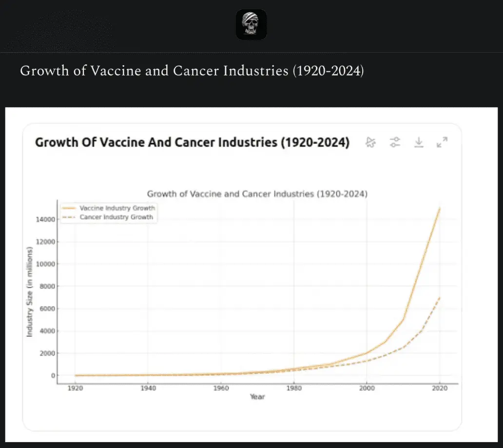This screenshot has height=448, width=503.
Task: Open the chart customization sliders icon
Action: pos(394,142)
